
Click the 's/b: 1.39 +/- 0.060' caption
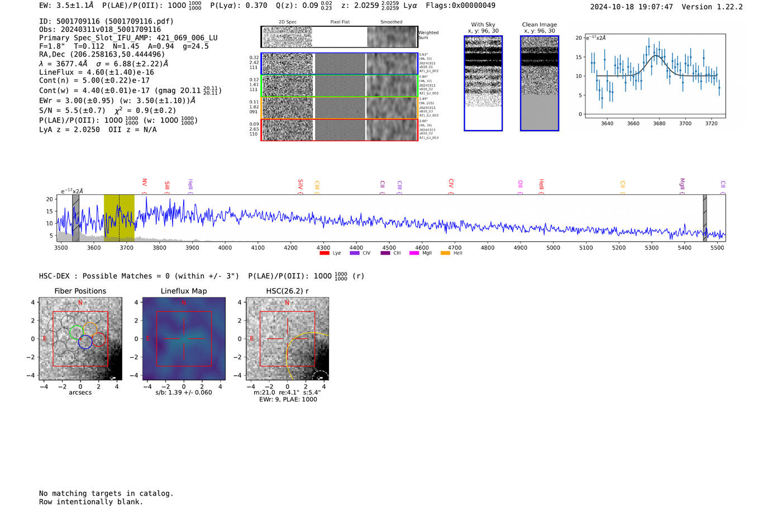tap(184, 392)
